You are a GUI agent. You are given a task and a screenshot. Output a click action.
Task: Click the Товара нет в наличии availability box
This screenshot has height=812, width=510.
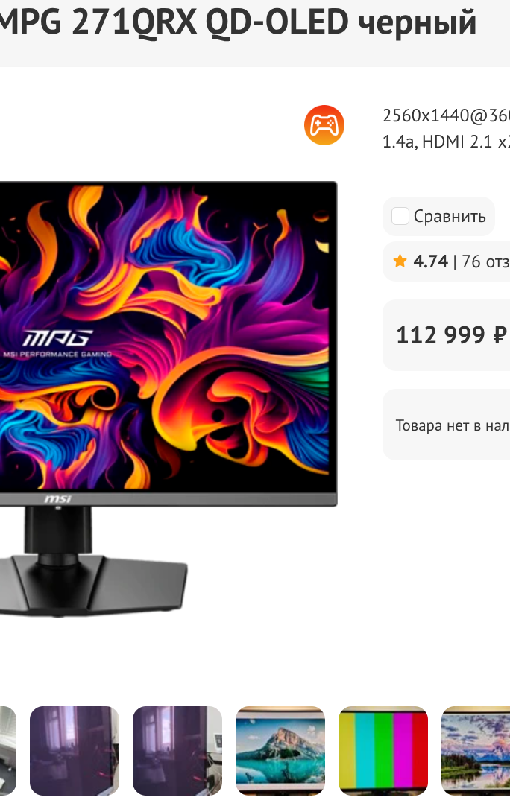click(x=446, y=425)
